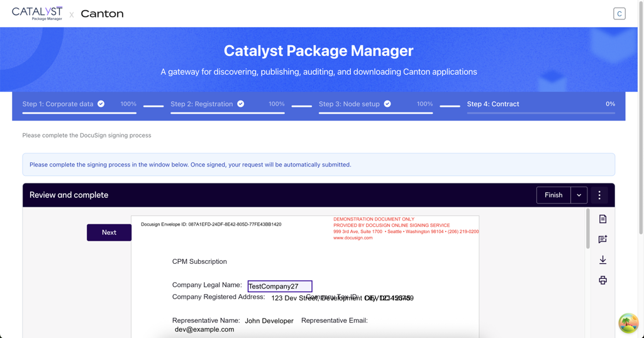Screen dimensions: 644x338
Task: Click the Step 2 Registration checkmark
Action: click(241, 104)
